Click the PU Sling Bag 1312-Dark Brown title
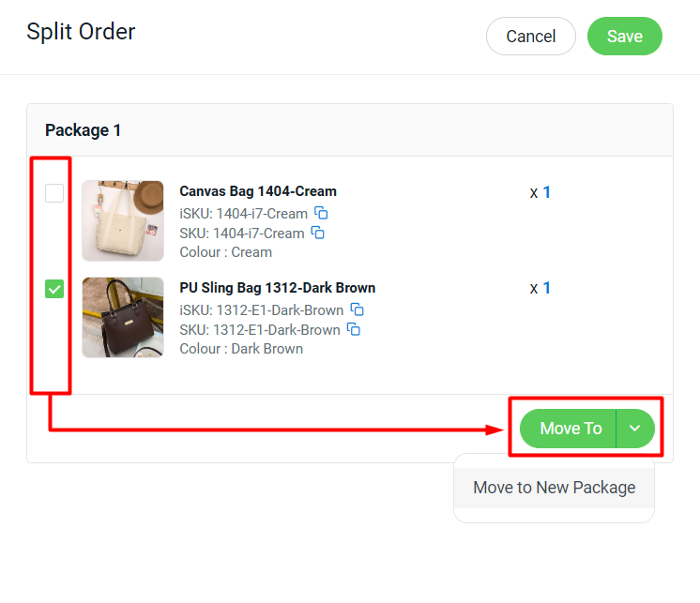The image size is (700, 603). (x=277, y=288)
